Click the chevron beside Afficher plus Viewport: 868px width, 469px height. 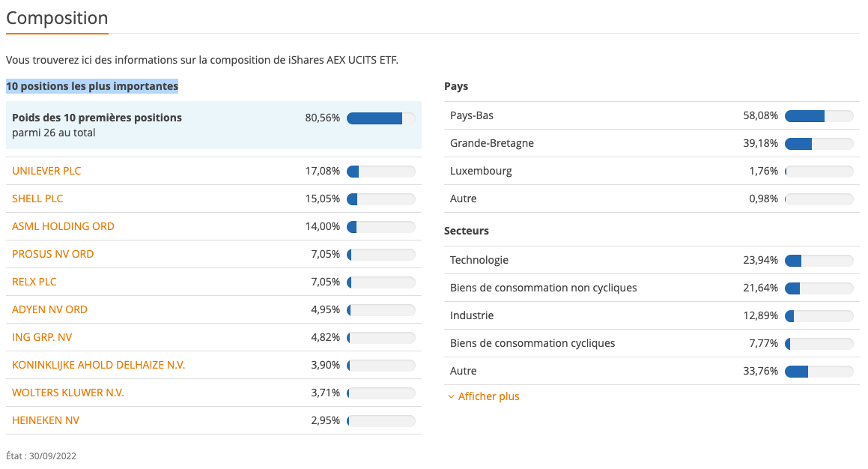coord(451,396)
